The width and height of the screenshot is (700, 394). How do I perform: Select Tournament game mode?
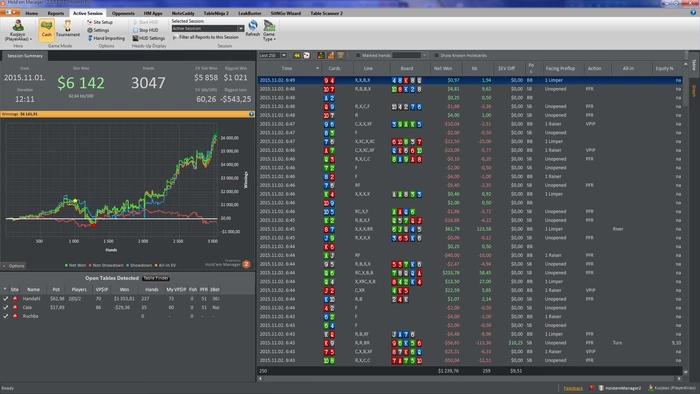(68, 29)
